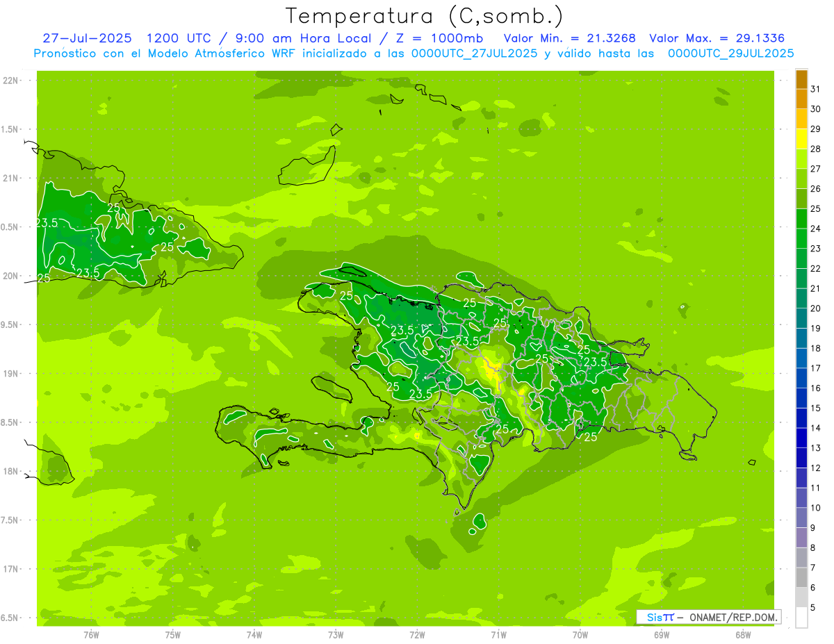Click the colorbar scale label "21"
The height and width of the screenshot is (644, 834).
tap(816, 288)
